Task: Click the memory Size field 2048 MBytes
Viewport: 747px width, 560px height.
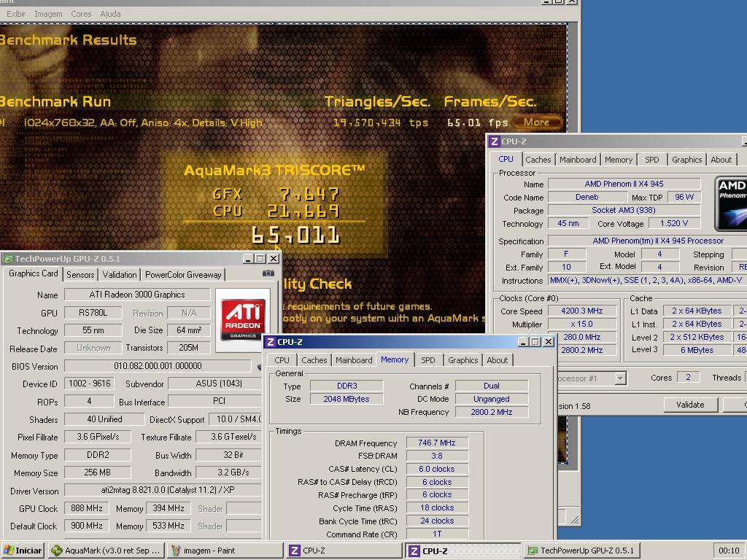Action: tap(347, 399)
